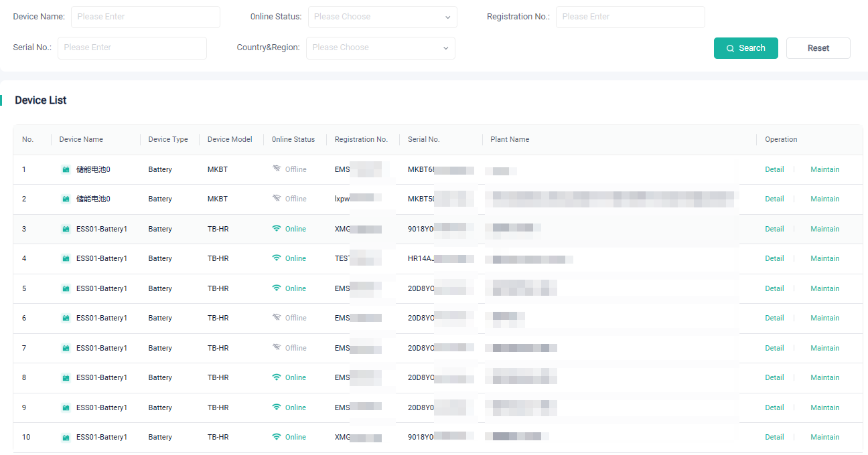Screen dimensions: 868x455
Task: Open Detail for row 2
Action: click(774, 199)
